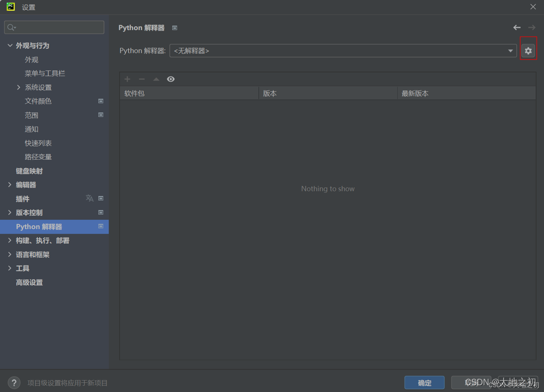
Task: Sort by 最新版本 column header
Action: (x=466, y=93)
